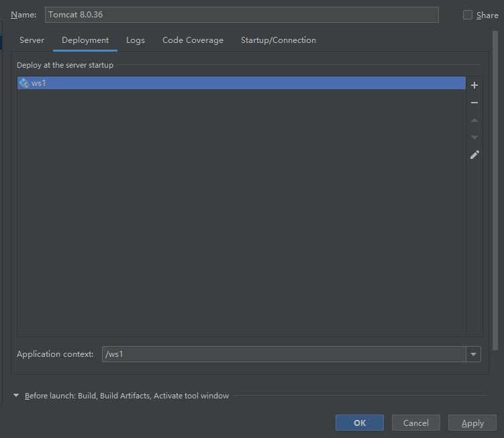
Task: Click the vertical scrollbar on the right
Action: point(495,190)
